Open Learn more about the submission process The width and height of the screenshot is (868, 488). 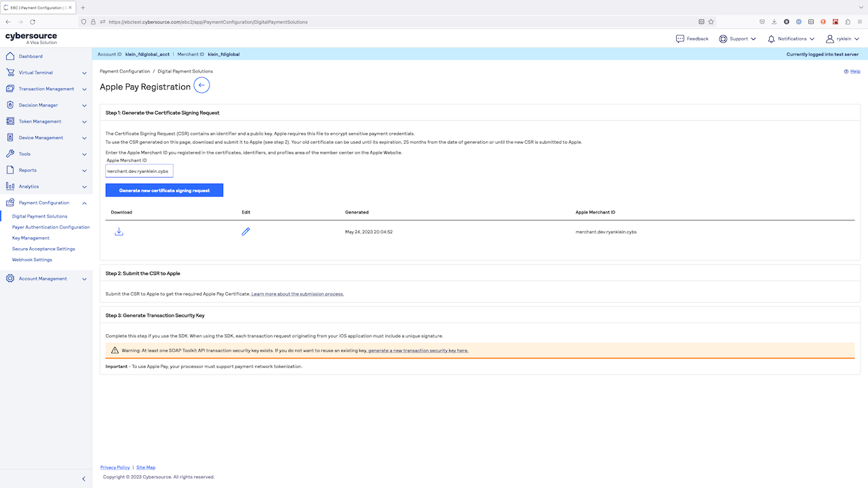(x=297, y=294)
